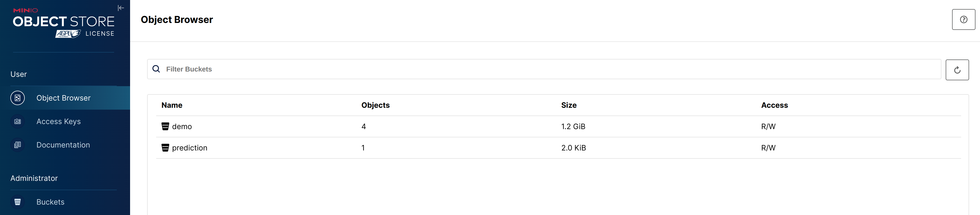Open the prediction bucket

click(189, 148)
